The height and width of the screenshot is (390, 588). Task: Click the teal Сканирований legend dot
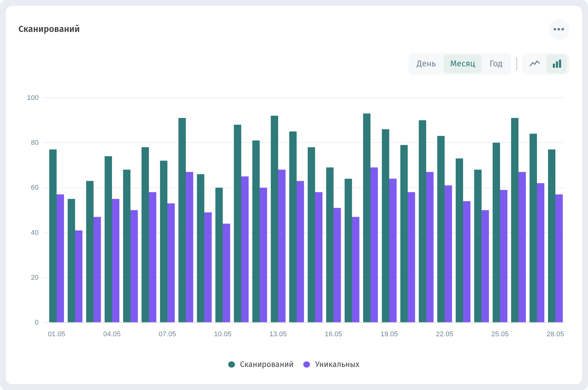(232, 364)
